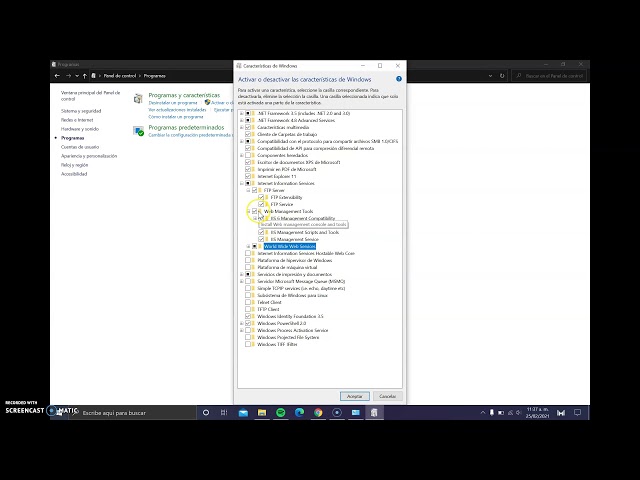Image resolution: width=640 pixels, height=480 pixels.
Task: Open Desinstalar un programa link
Action: pyautogui.click(x=173, y=103)
